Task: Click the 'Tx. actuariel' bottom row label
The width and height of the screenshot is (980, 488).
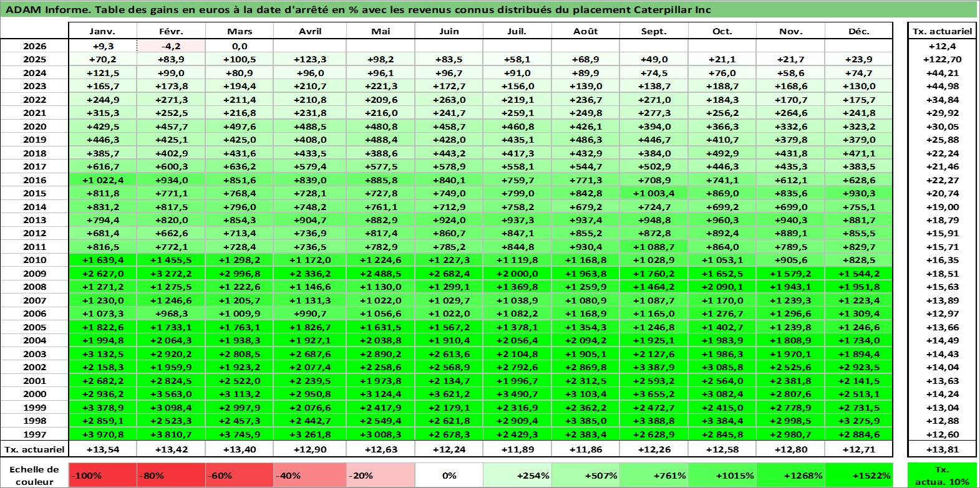Action: point(34,449)
